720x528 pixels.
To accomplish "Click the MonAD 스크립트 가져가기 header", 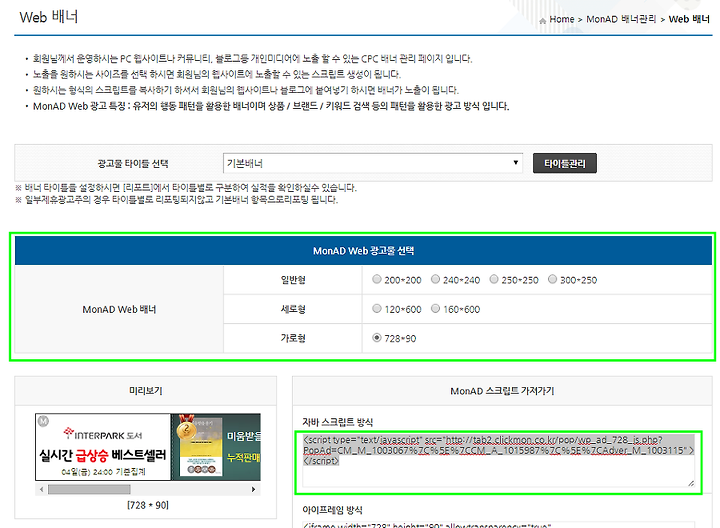I will (x=502, y=391).
